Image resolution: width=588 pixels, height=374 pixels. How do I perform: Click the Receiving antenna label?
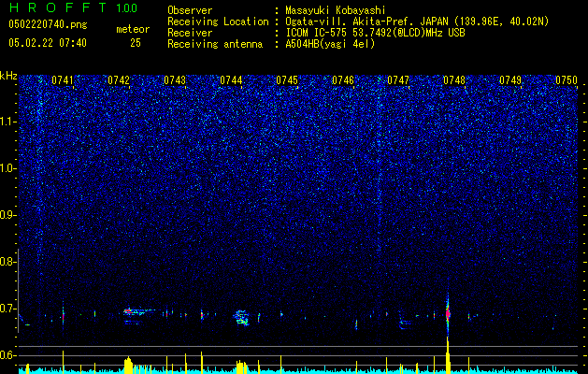tap(215, 44)
